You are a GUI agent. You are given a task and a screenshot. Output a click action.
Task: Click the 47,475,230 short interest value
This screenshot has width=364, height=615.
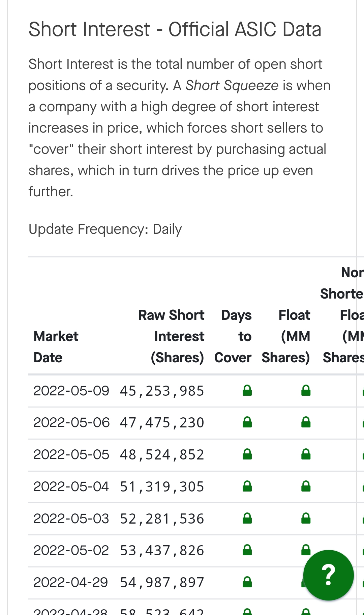(162, 423)
